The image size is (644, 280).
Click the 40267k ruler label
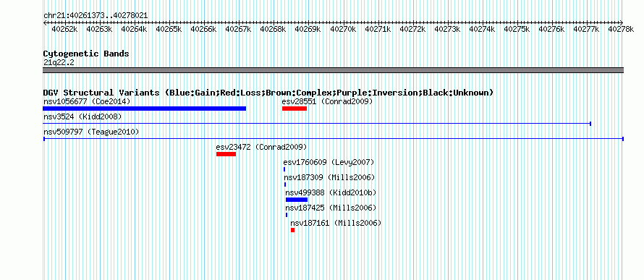click(x=238, y=29)
